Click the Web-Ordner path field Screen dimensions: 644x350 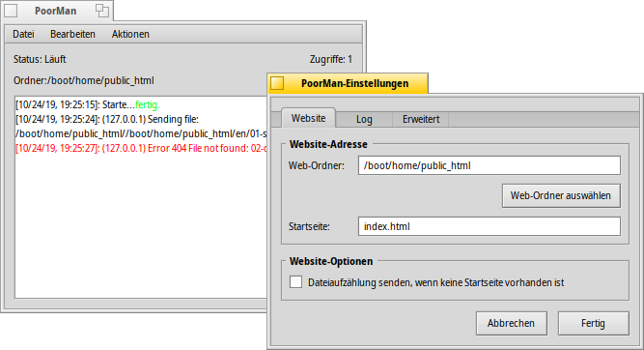click(x=490, y=165)
